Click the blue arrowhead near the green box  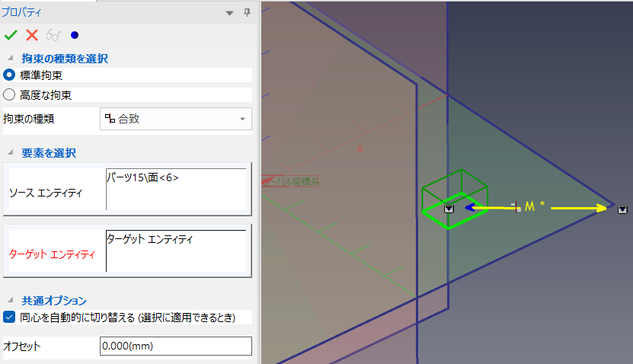(x=470, y=206)
